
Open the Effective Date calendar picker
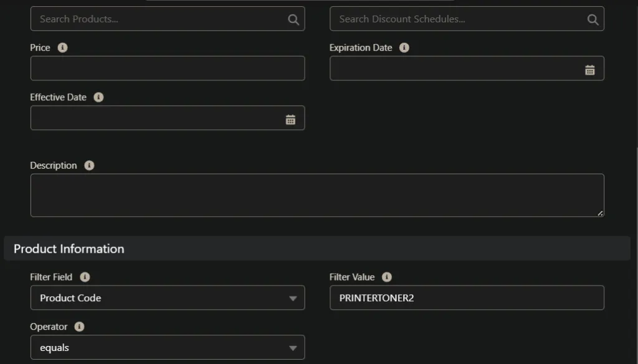click(290, 119)
